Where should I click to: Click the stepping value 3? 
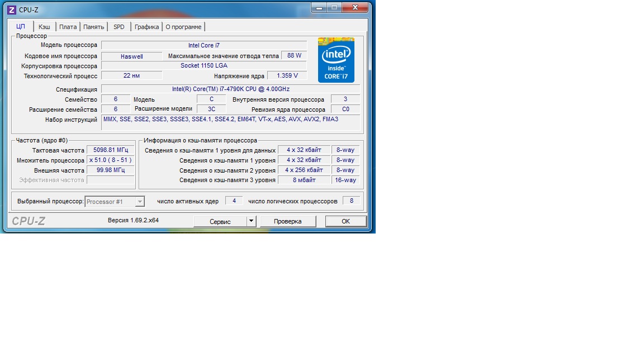345,99
